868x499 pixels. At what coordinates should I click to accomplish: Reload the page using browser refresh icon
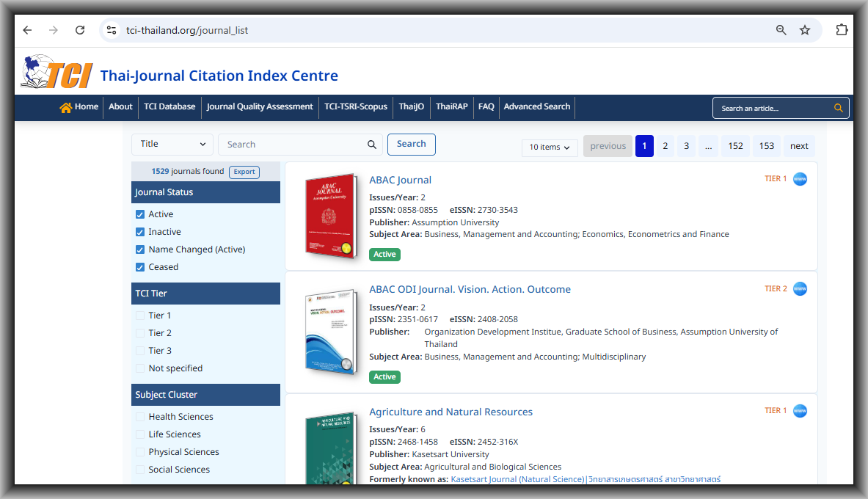[80, 30]
